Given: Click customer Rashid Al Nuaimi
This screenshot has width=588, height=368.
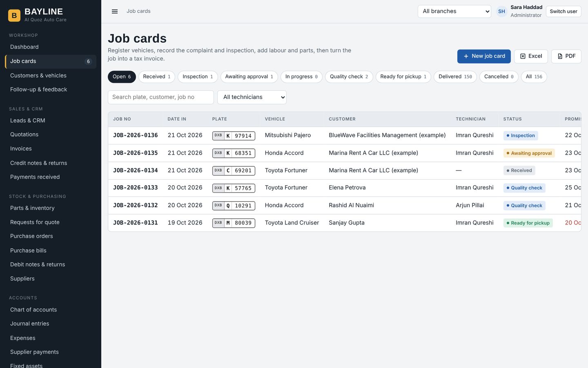Looking at the screenshot, I should tap(351, 205).
